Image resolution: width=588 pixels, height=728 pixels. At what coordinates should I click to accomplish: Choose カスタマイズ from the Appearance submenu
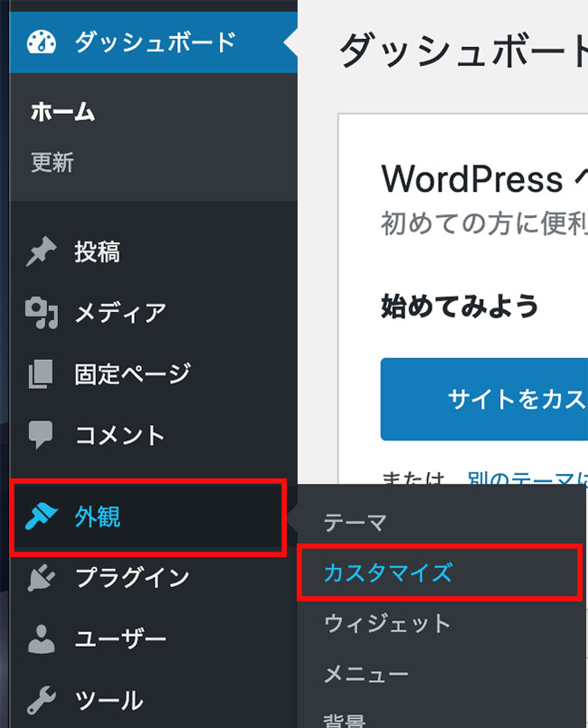[387, 572]
